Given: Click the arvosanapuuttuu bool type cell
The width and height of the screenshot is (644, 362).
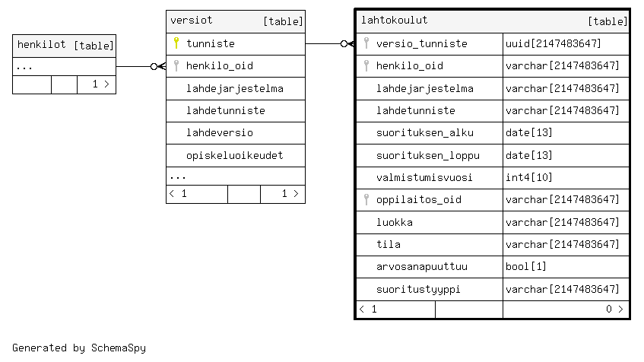Looking at the screenshot, I should [566, 267].
